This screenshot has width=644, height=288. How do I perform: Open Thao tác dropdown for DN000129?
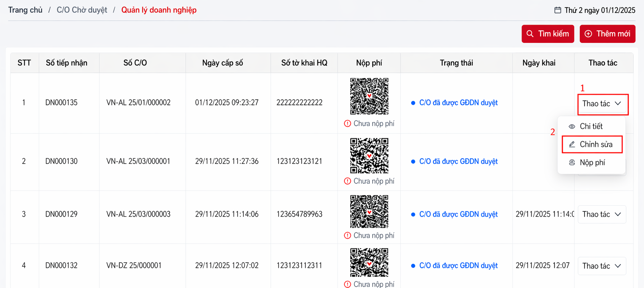pos(602,215)
